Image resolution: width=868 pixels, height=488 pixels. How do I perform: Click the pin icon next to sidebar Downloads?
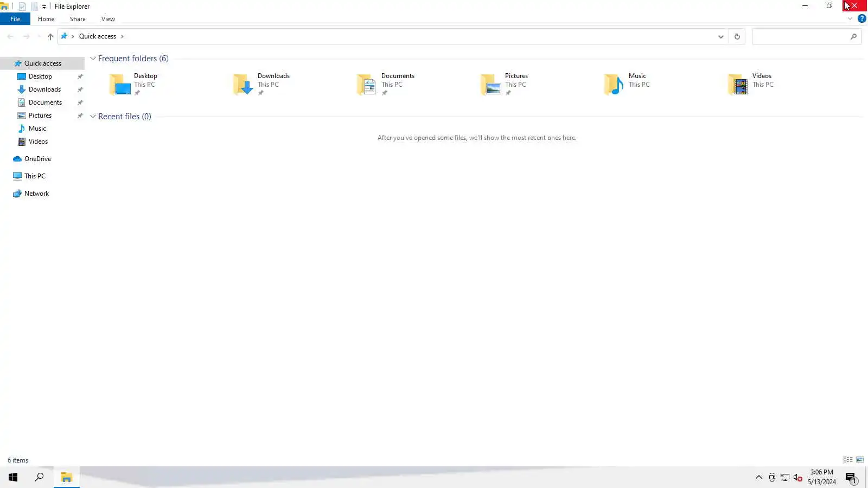[x=80, y=89]
